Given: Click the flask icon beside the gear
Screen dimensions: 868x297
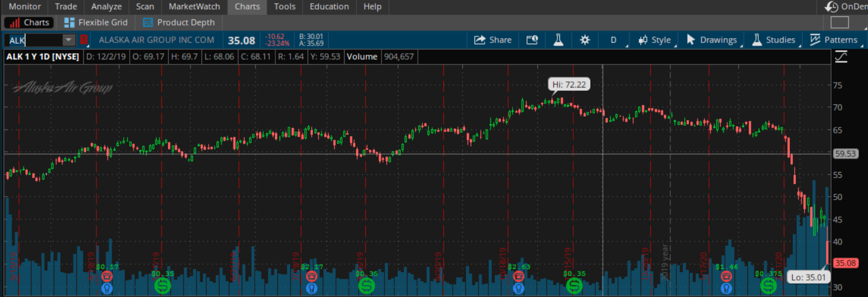Looking at the screenshot, I should click(x=558, y=40).
